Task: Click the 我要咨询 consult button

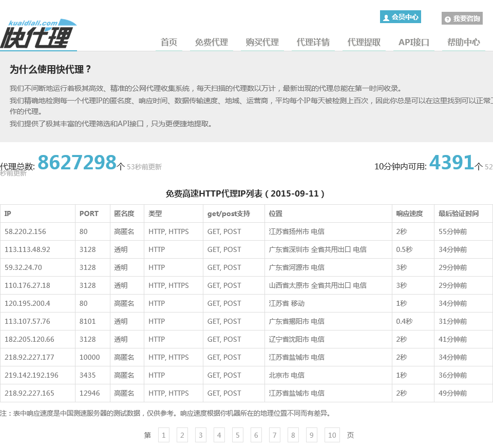Action: point(462,18)
